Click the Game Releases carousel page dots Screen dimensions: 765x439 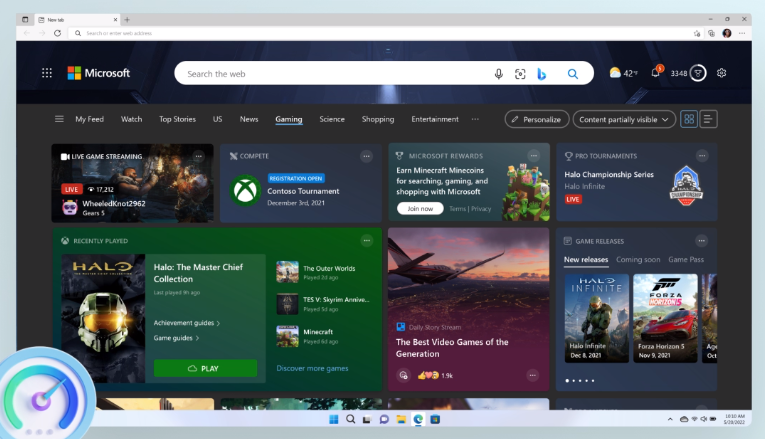(x=580, y=380)
